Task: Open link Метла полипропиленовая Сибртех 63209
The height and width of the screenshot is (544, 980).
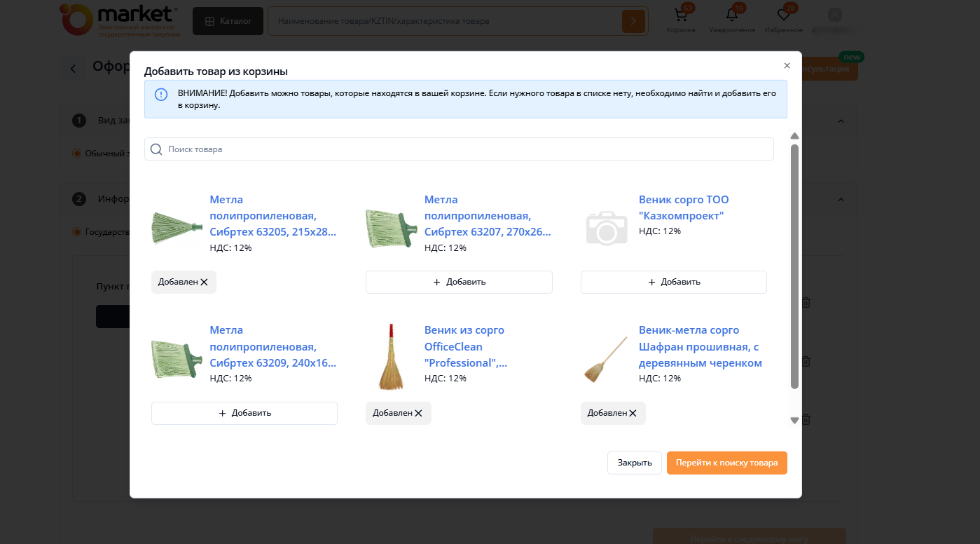Action: (273, 346)
